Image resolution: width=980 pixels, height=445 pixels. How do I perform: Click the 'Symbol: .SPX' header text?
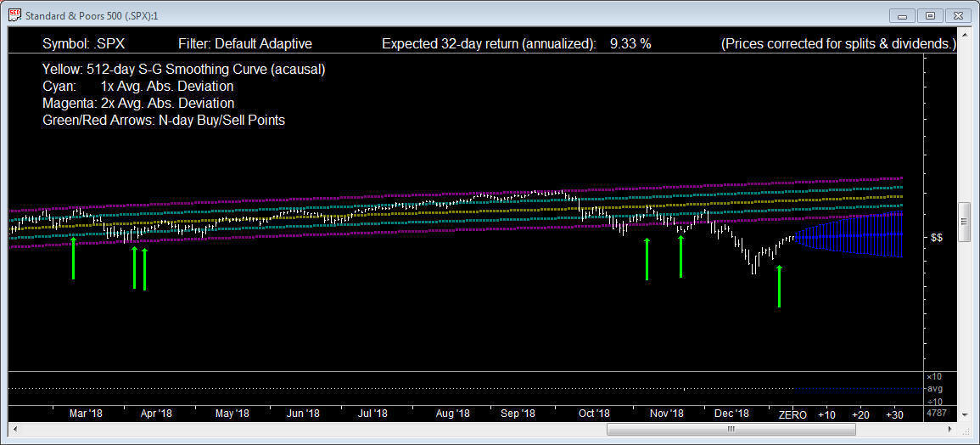pyautogui.click(x=84, y=44)
